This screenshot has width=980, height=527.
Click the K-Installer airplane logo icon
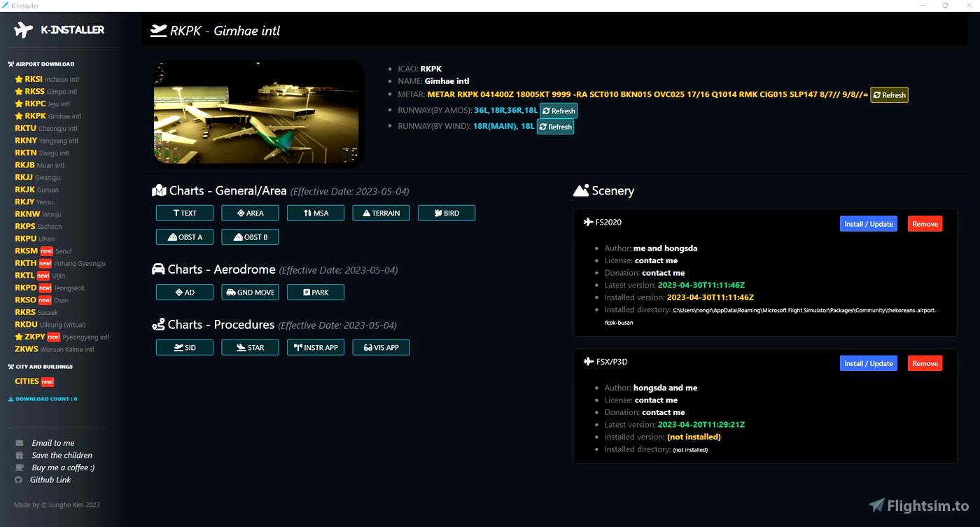pos(24,30)
